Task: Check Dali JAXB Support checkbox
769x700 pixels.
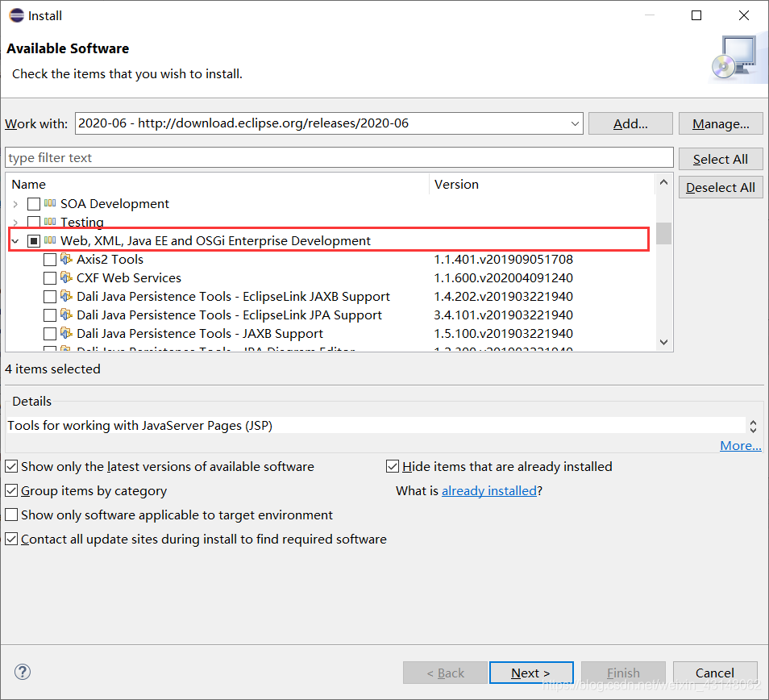Action: 50,334
